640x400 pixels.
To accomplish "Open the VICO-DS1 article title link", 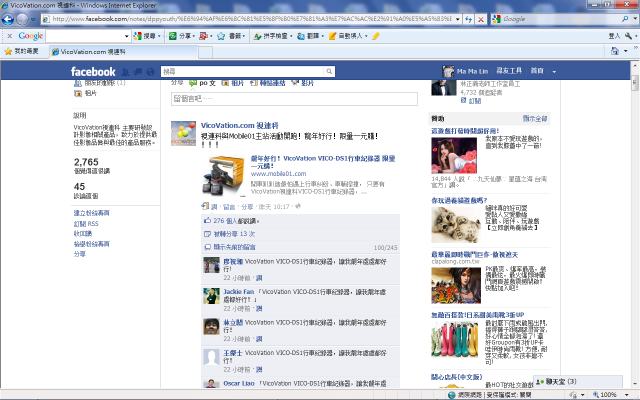I will [x=323, y=162].
